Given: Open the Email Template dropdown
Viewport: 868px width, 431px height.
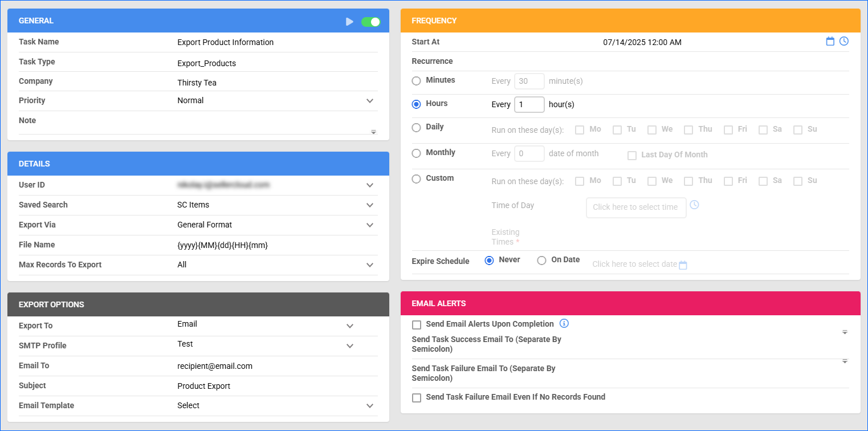Looking at the screenshot, I should click(370, 406).
